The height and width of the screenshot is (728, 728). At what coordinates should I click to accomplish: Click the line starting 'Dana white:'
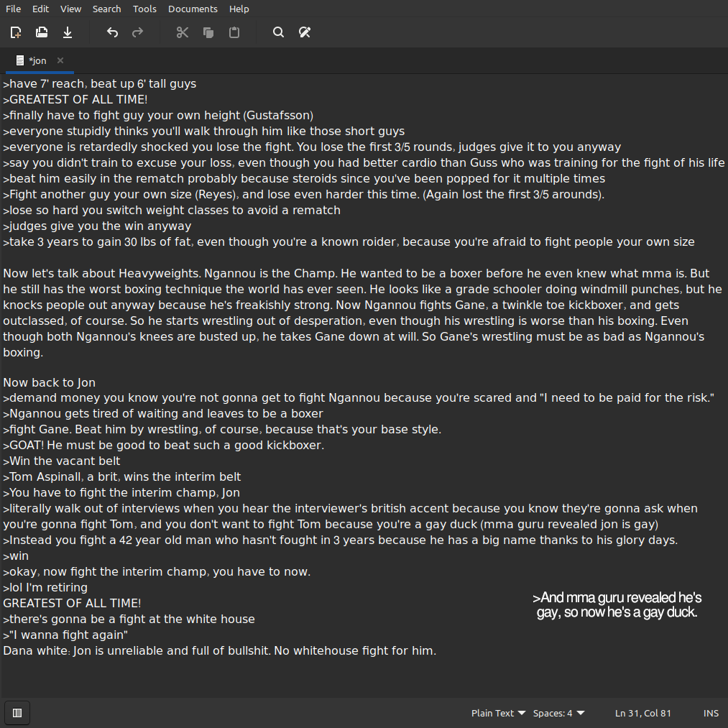[220, 650]
